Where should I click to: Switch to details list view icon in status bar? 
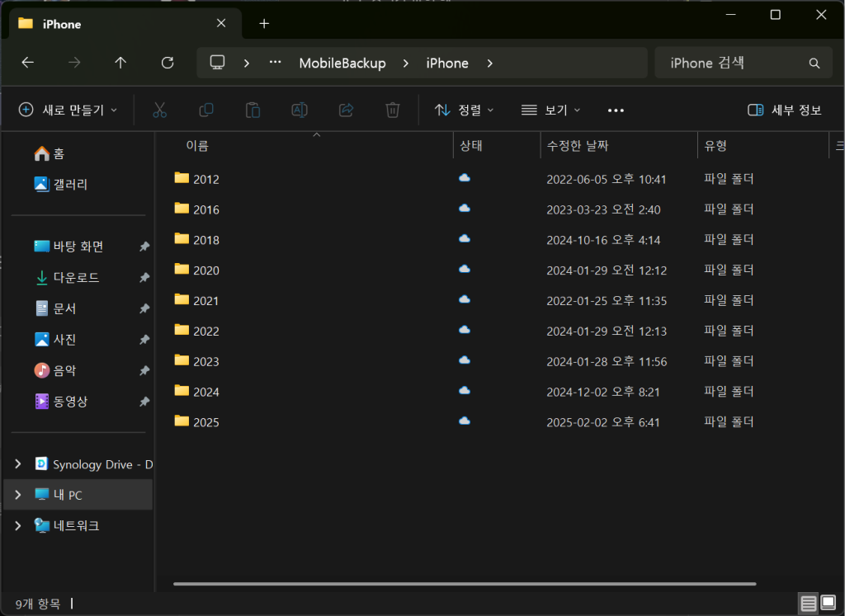(809, 604)
